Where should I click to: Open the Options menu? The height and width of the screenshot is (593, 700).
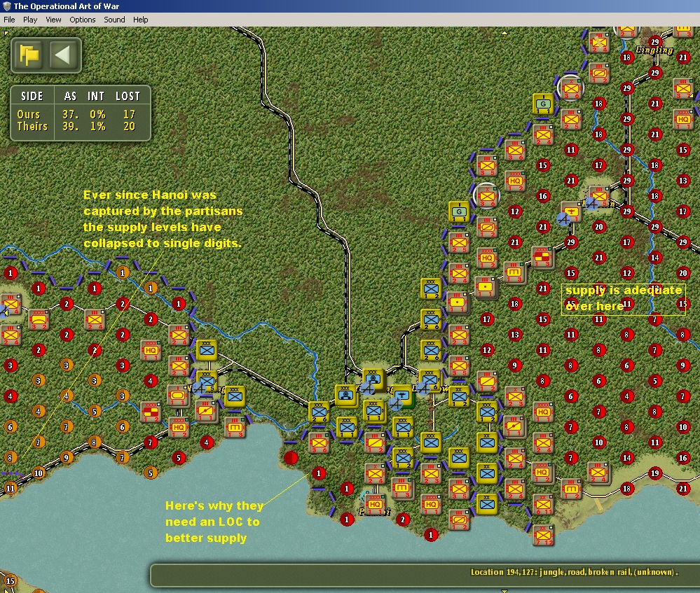pos(82,20)
